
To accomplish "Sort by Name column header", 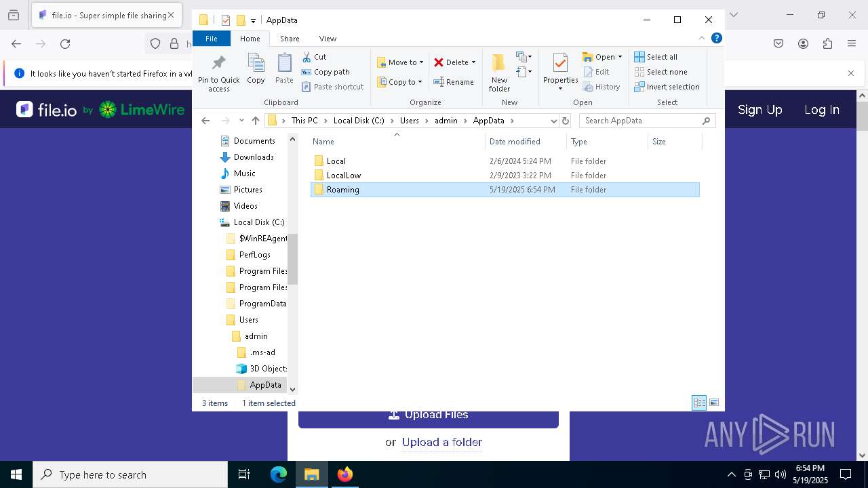I will click(397, 142).
